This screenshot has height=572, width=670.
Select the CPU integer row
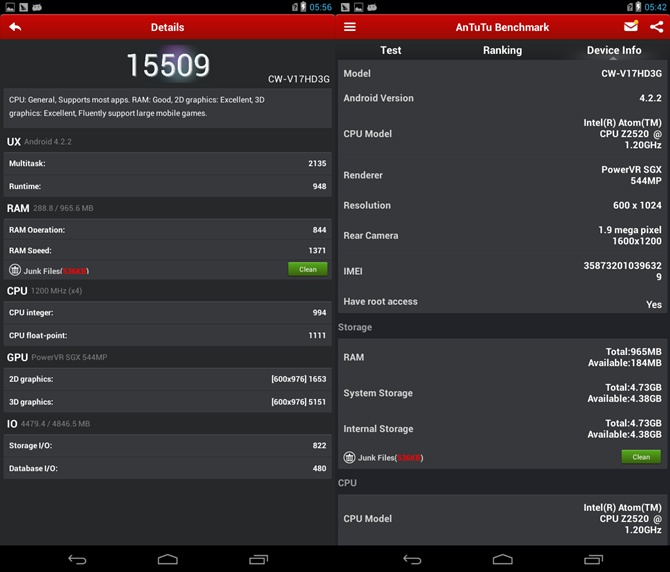tap(168, 312)
